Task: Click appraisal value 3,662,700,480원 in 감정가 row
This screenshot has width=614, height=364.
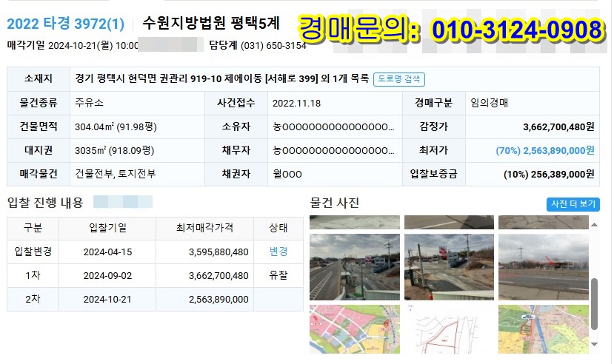Action: pos(558,127)
